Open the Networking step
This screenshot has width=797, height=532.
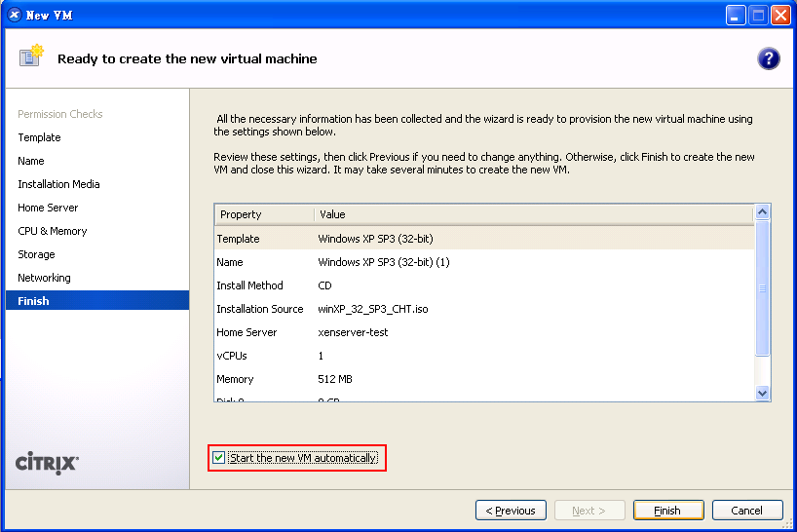[44, 278]
